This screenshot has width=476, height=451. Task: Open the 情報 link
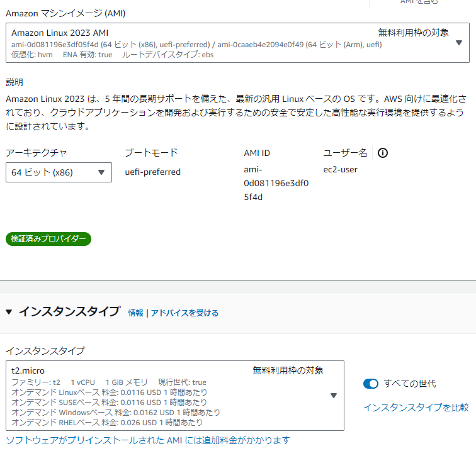coord(135,313)
